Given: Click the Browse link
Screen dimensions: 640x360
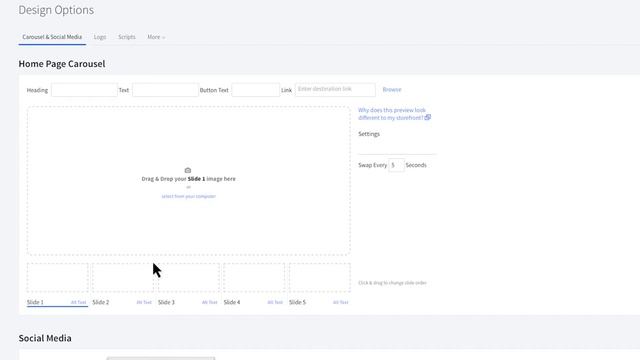Looking at the screenshot, I should (392, 89).
